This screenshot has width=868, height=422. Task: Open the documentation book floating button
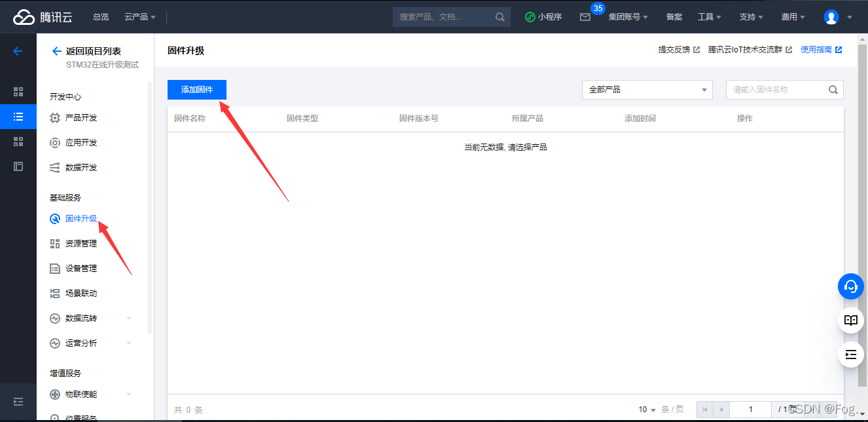coord(851,320)
